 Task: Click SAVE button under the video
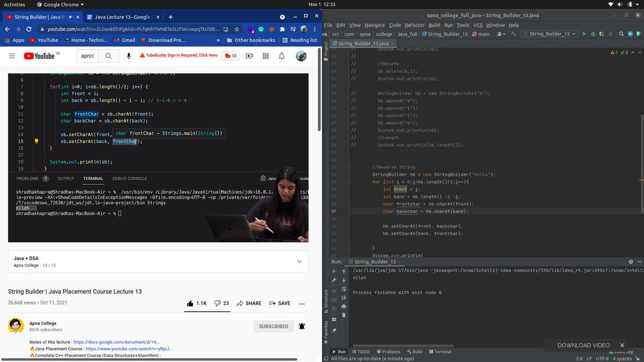280,303
